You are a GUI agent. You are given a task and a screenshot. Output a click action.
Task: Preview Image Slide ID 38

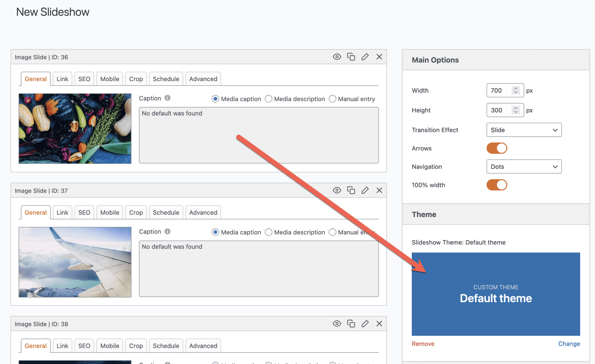pos(337,323)
